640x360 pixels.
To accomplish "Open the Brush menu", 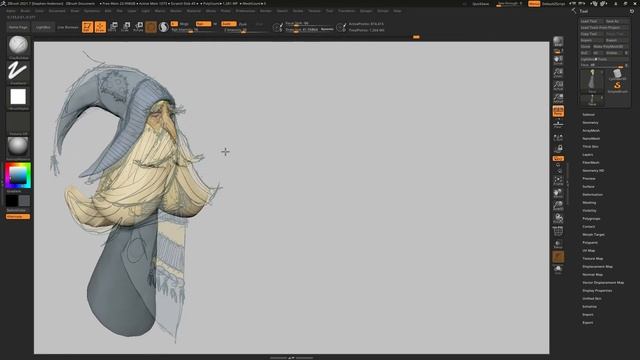I will 25,11.
